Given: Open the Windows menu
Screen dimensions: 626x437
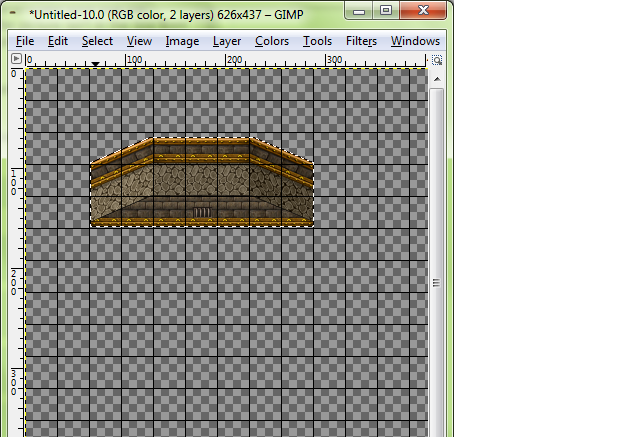Looking at the screenshot, I should [415, 41].
